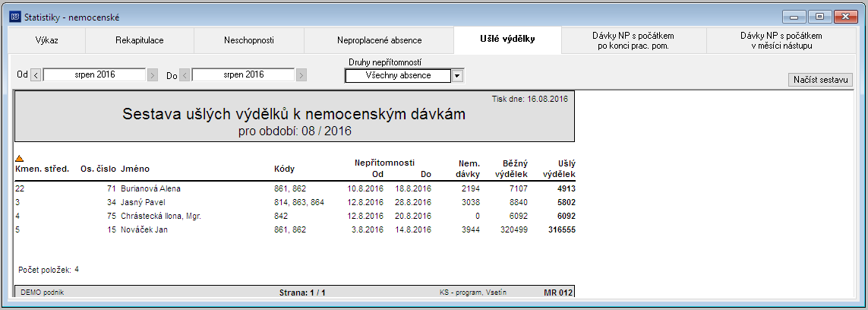This screenshot has width=868, height=310.
Task: Close the Statistiky - nemocenské window
Action: (846, 17)
